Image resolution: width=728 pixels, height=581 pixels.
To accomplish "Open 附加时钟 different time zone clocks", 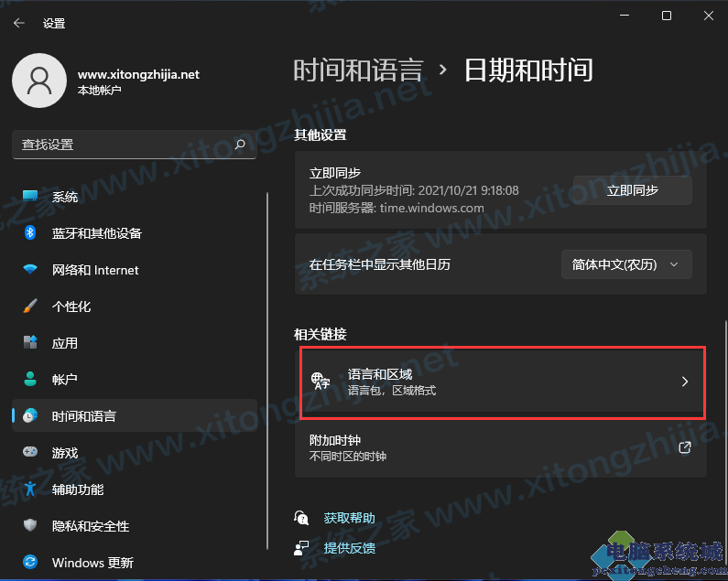I will click(x=501, y=448).
